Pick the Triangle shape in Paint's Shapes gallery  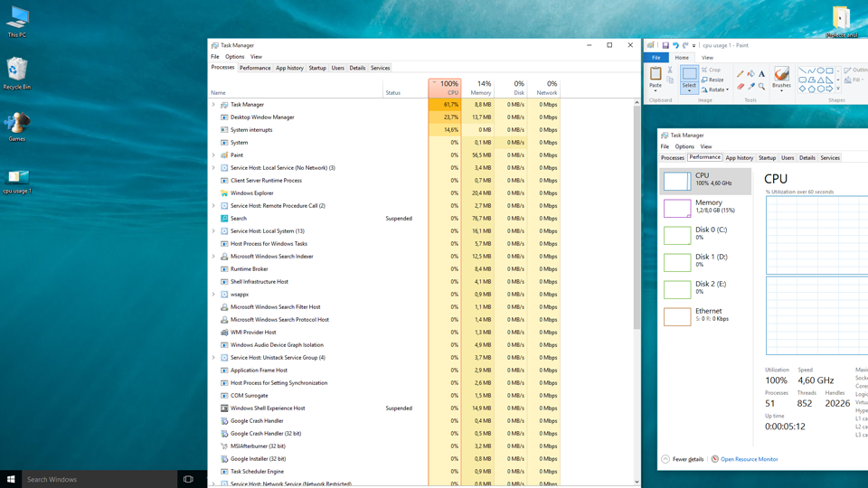pyautogui.click(x=820, y=80)
